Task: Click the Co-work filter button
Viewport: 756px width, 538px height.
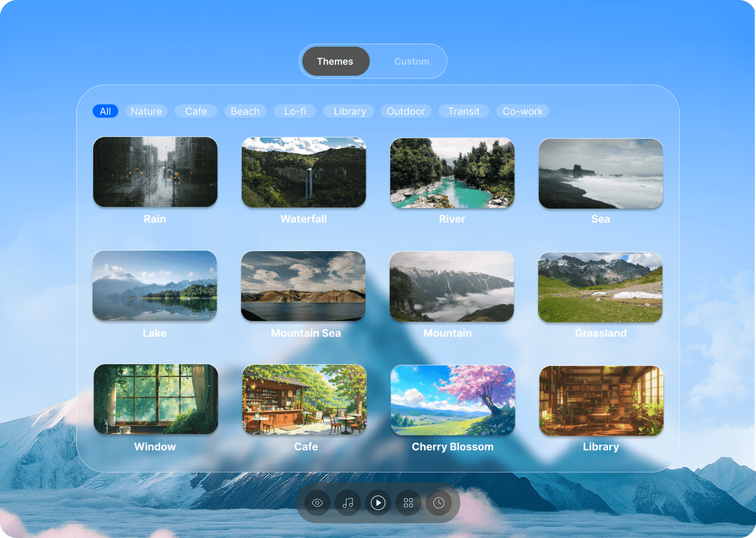Action: click(522, 111)
